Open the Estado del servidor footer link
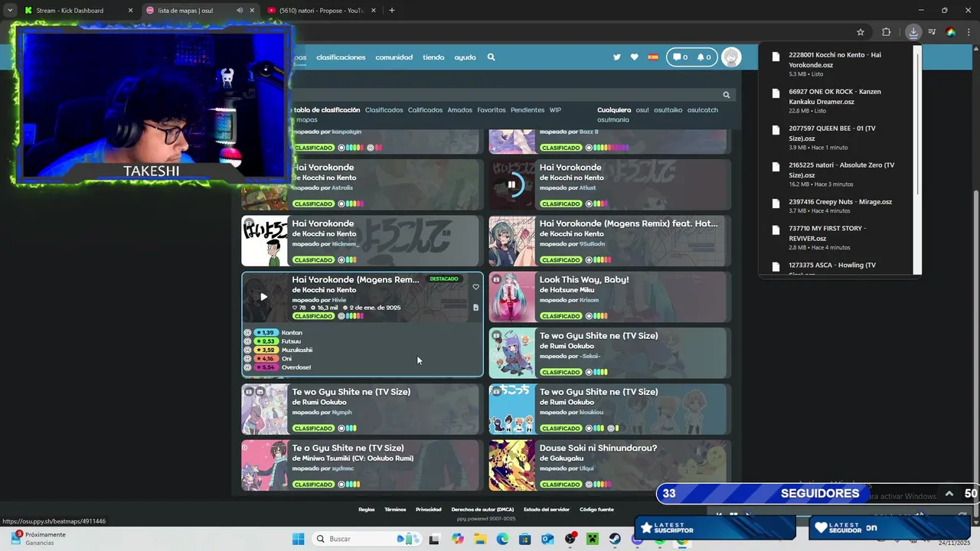The image size is (980, 551). [x=547, y=510]
